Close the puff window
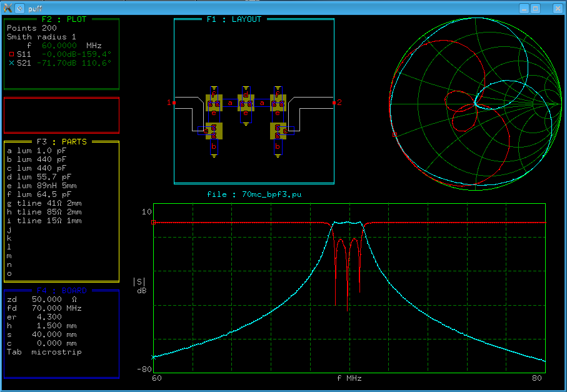This screenshot has width=567, height=392. click(558, 8)
